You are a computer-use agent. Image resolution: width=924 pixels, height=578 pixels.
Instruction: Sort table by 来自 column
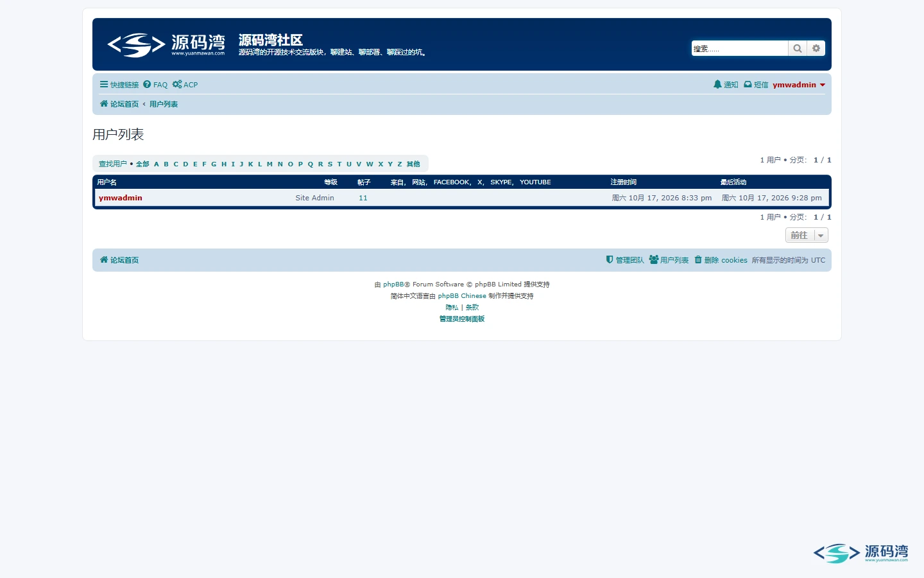397,182
